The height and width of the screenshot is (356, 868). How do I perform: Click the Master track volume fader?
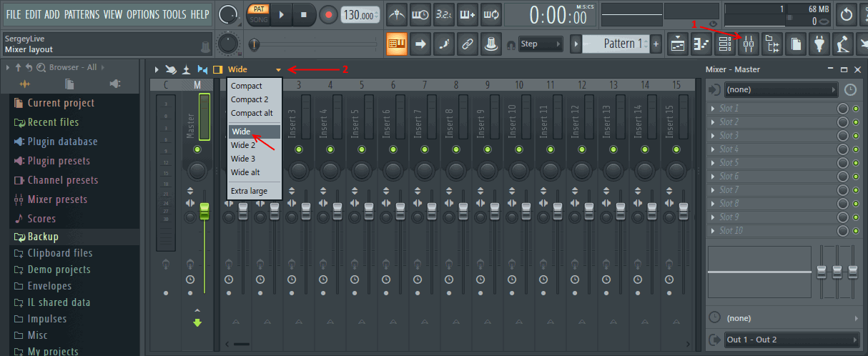click(204, 211)
